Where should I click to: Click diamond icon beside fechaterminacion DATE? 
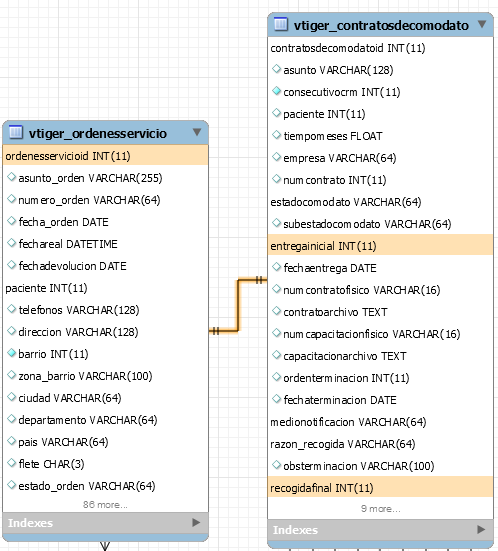277,399
